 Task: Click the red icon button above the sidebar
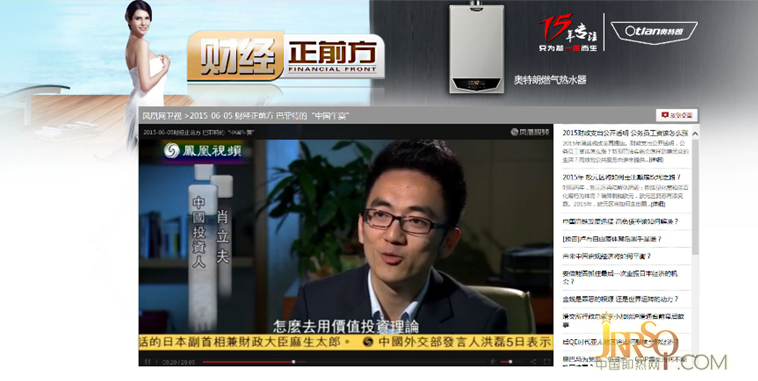[676, 115]
